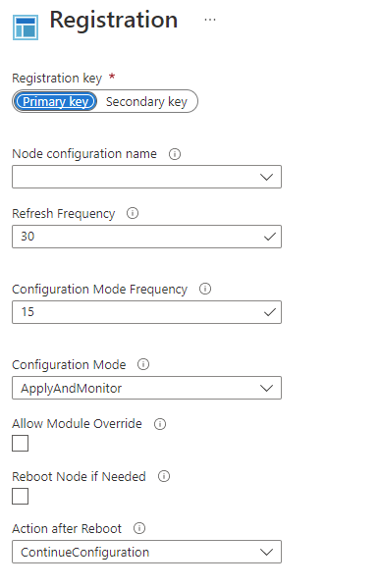Click Configuration Mode Frequency field showing 15
This screenshot has width=380, height=588.
point(146,312)
